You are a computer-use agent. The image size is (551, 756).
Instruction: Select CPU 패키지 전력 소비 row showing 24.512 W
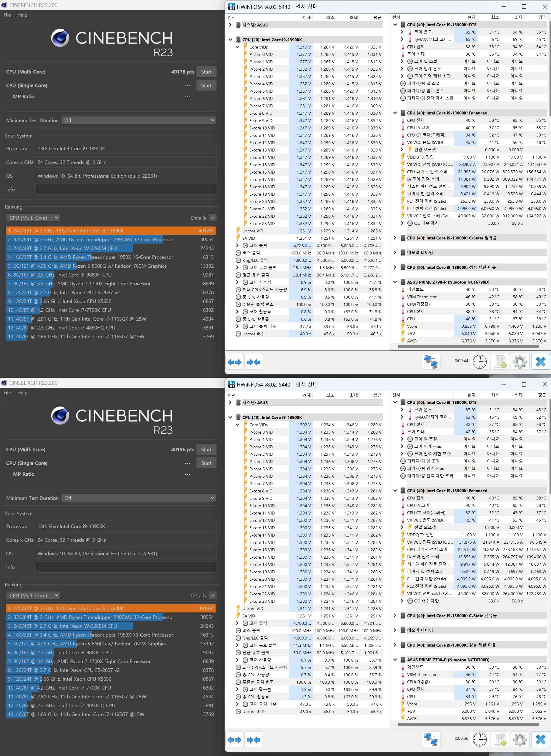coord(474,549)
